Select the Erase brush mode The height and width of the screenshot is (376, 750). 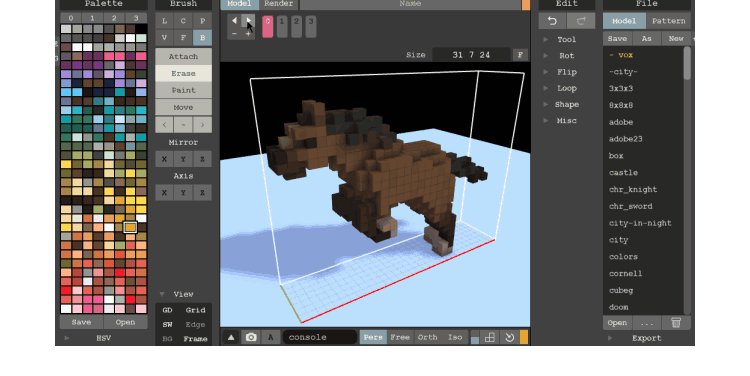pos(183,73)
